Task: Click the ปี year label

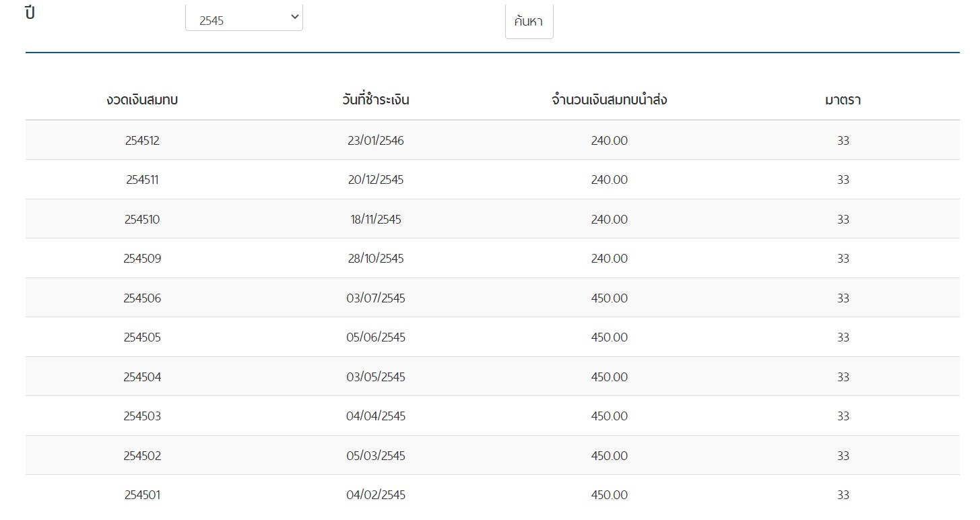Action: 30,13
